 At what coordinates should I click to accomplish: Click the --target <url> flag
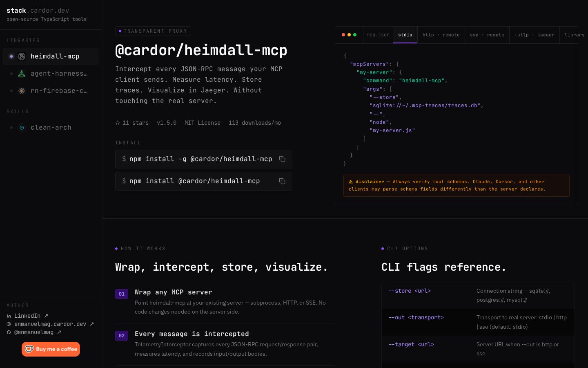[x=411, y=344]
